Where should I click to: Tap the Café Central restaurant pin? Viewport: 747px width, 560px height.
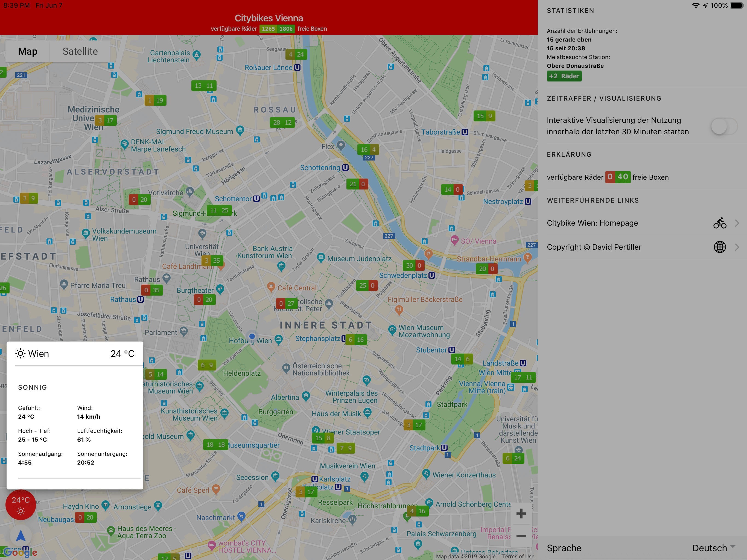(x=271, y=287)
